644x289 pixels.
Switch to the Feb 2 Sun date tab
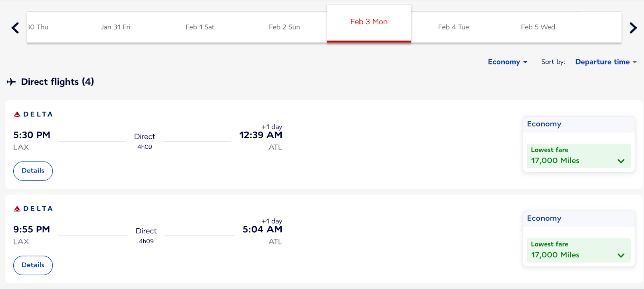click(x=285, y=27)
